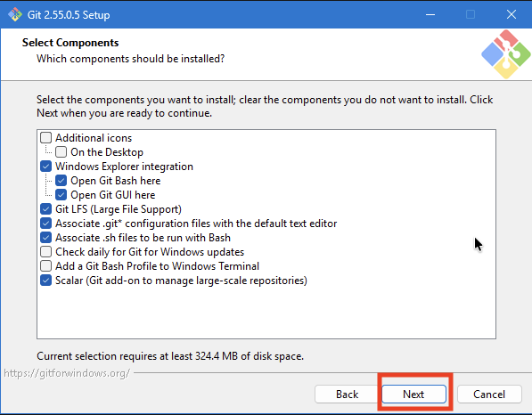Click the large Git logo in header

(506, 54)
